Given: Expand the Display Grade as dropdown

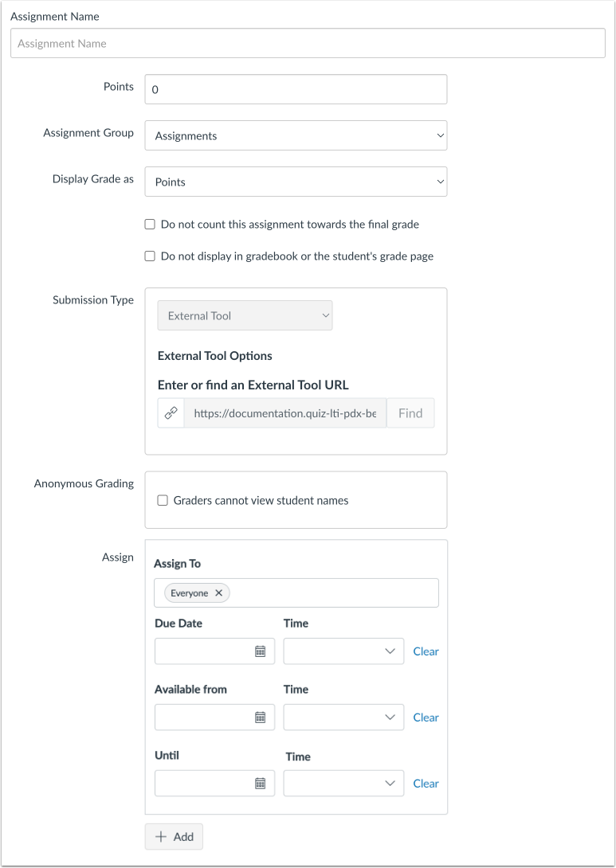Looking at the screenshot, I should point(296,182).
